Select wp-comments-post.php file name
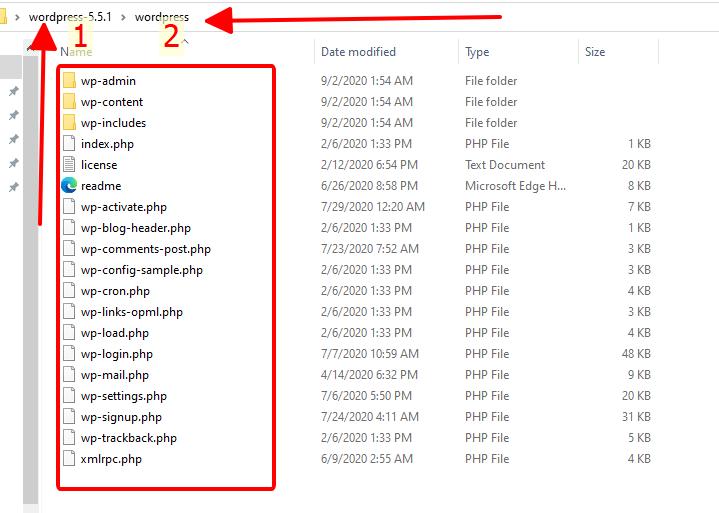 point(146,249)
